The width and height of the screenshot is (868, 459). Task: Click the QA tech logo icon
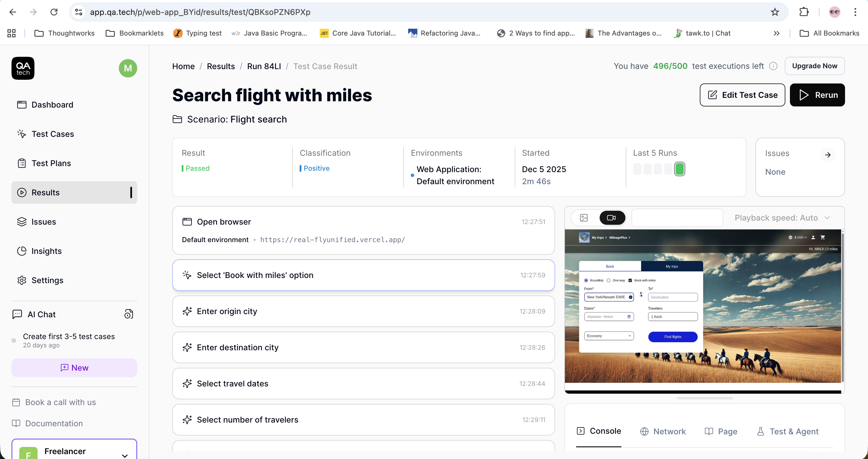23,68
